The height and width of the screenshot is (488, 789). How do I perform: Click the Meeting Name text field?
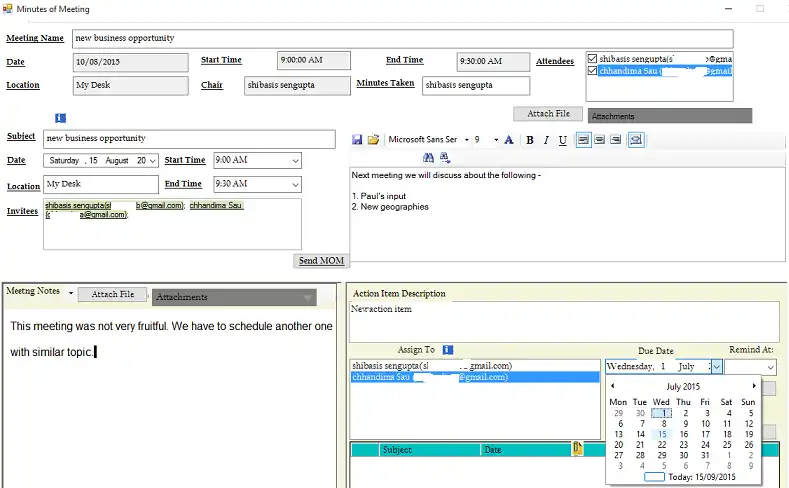(402, 38)
